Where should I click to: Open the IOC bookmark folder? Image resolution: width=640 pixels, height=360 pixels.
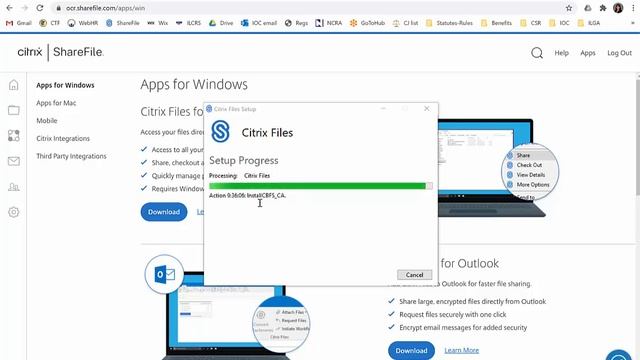(x=559, y=23)
